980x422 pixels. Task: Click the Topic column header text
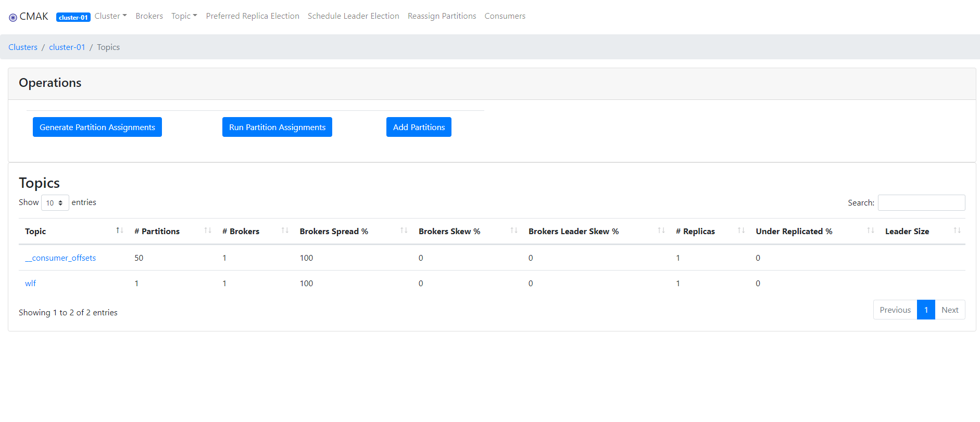click(35, 231)
